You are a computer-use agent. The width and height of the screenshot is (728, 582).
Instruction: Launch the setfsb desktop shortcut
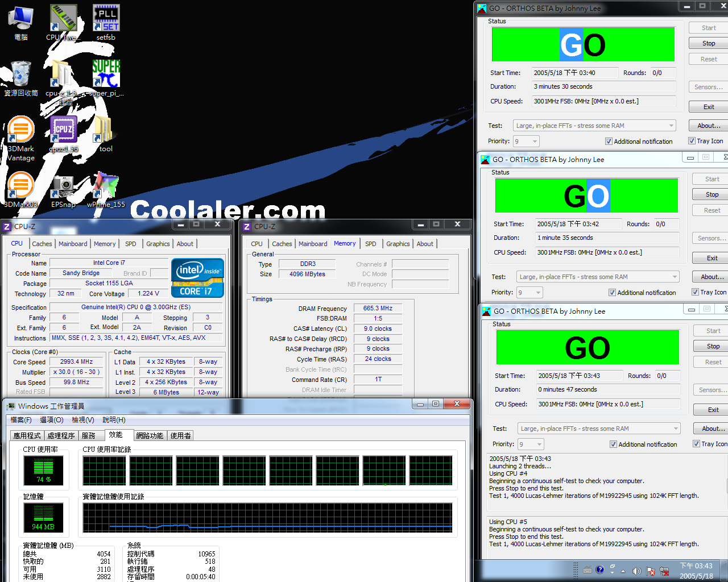106,23
